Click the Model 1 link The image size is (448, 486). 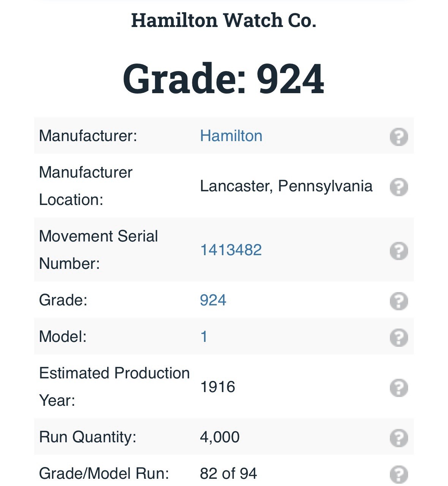tap(204, 337)
